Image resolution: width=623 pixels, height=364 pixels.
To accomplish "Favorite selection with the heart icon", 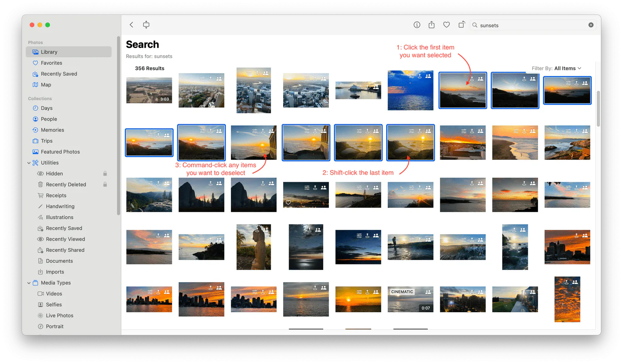I will pos(446,25).
